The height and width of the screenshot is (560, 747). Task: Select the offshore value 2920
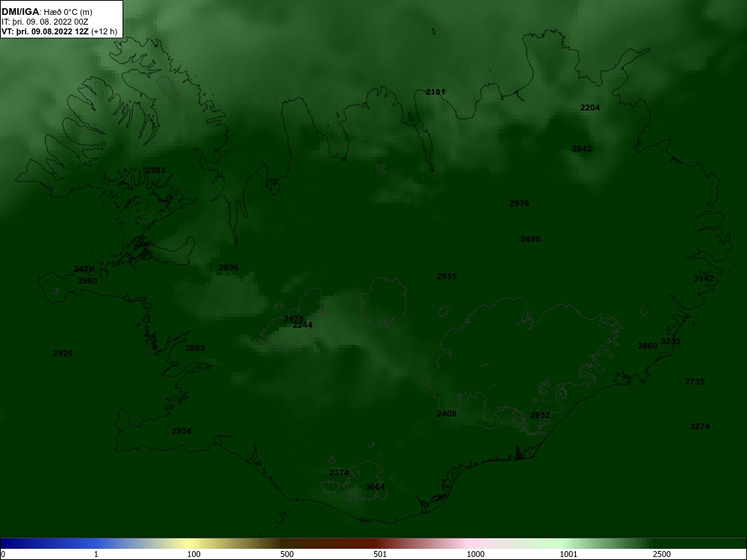[x=63, y=353]
